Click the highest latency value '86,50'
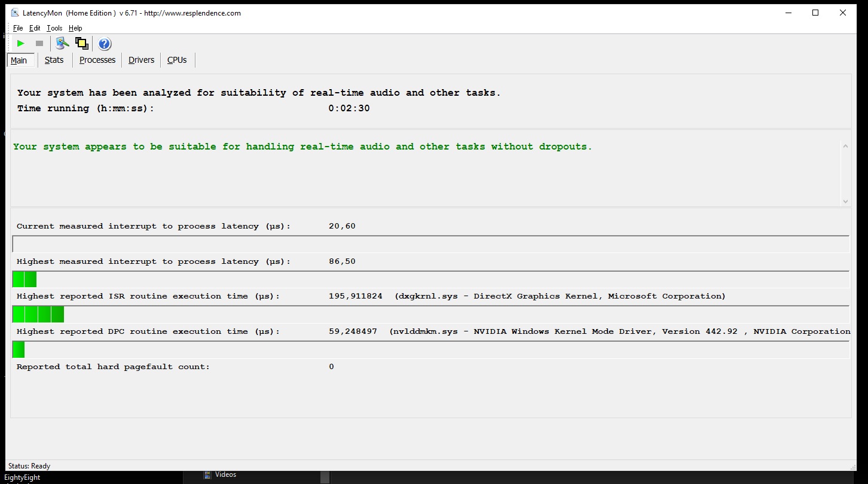The width and height of the screenshot is (868, 484). point(342,261)
